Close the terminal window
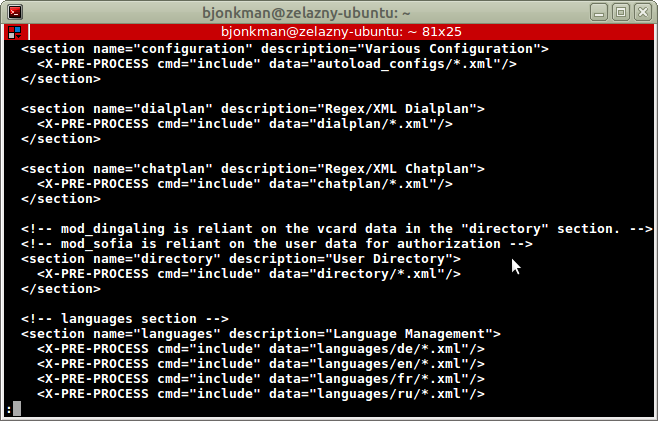 (x=641, y=12)
